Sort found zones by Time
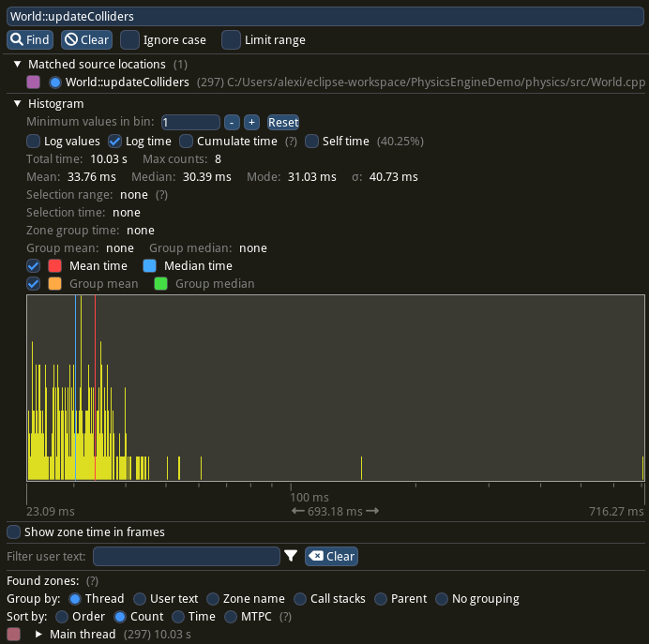Image resolution: width=649 pixels, height=644 pixels. tap(178, 617)
